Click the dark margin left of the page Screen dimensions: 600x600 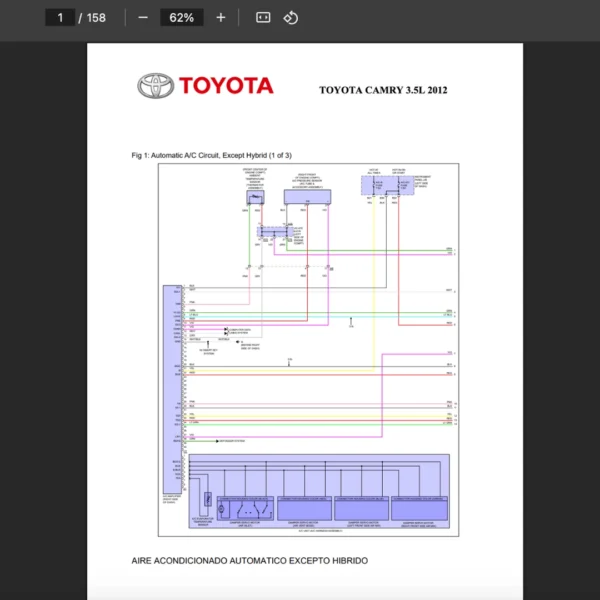[x=43, y=320]
